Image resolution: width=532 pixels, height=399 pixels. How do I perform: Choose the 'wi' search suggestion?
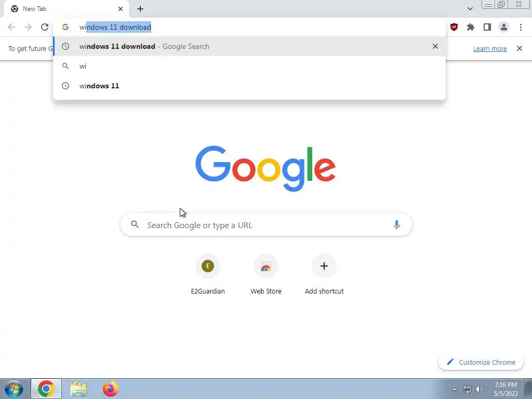[x=249, y=66]
